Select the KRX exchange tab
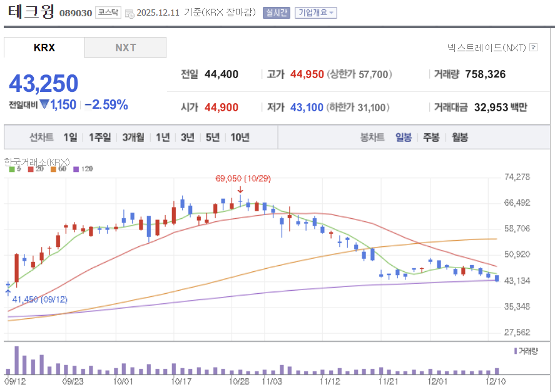 (x=44, y=47)
